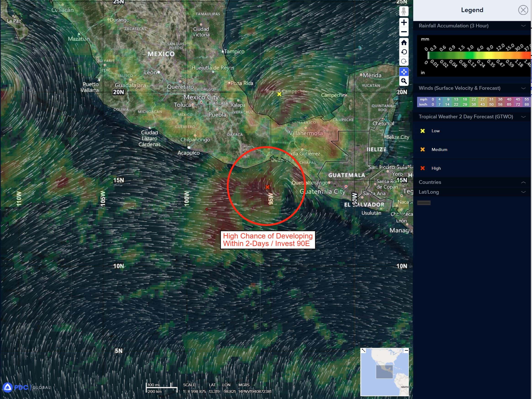
Task: Click the overview map extent rectangle
Action: coord(384,372)
